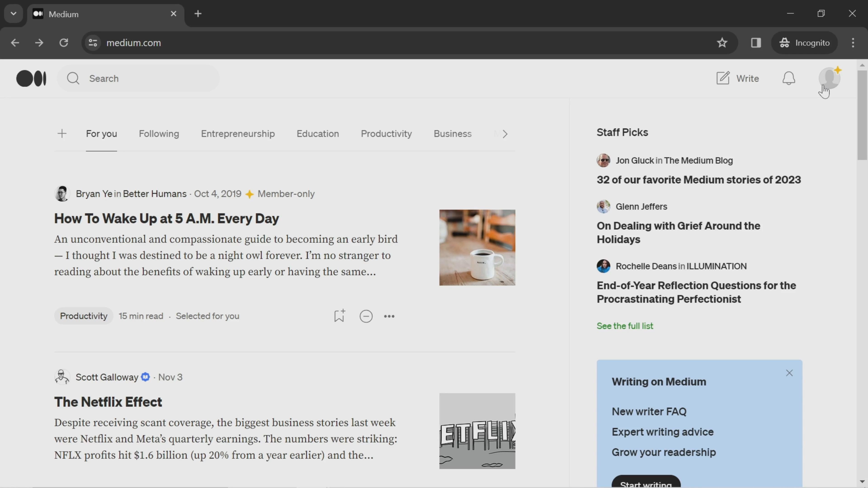Image resolution: width=868 pixels, height=488 pixels.
Task: Click the Member-only star badge toggle
Action: tap(249, 193)
